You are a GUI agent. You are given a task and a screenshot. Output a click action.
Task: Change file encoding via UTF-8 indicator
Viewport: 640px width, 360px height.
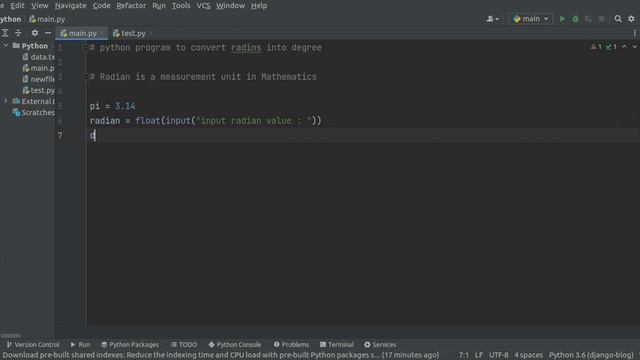pyautogui.click(x=499, y=355)
